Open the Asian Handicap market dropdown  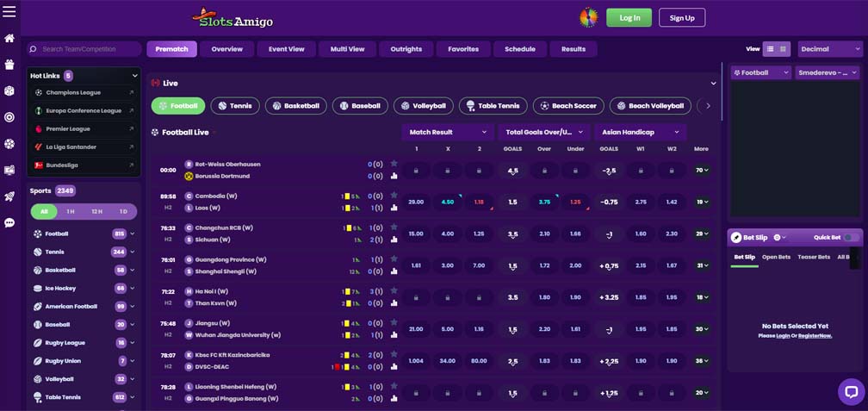641,133
